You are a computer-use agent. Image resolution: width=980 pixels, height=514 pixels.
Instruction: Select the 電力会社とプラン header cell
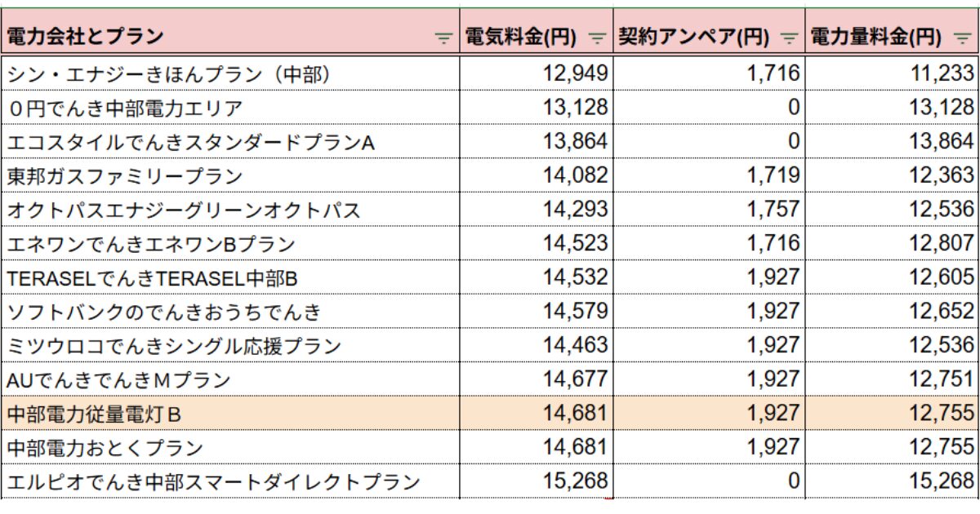[x=229, y=36]
